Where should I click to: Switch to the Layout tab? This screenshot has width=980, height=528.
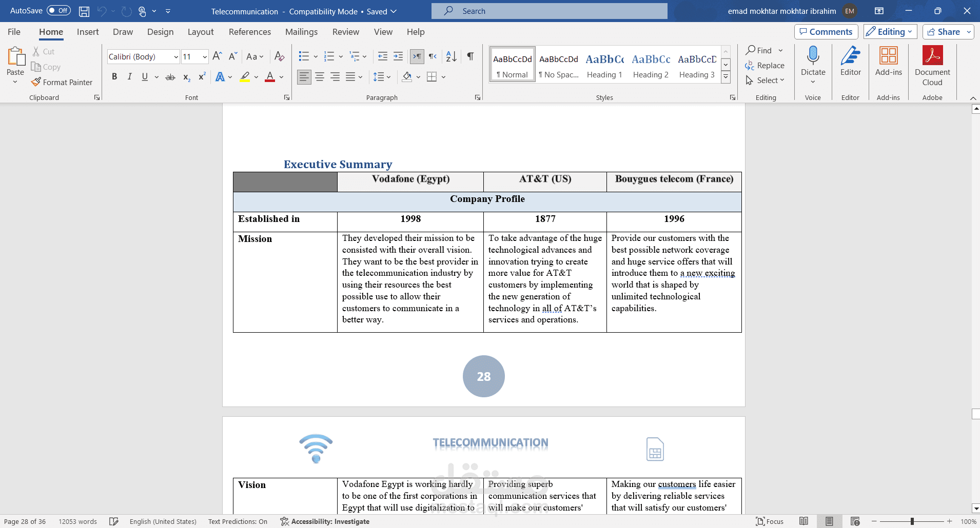pyautogui.click(x=201, y=32)
